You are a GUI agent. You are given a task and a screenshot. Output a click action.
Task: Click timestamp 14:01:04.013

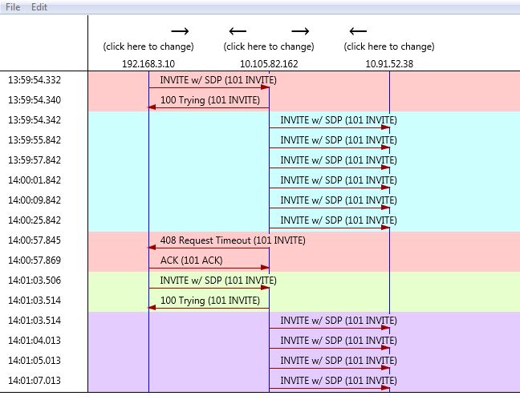pos(35,341)
